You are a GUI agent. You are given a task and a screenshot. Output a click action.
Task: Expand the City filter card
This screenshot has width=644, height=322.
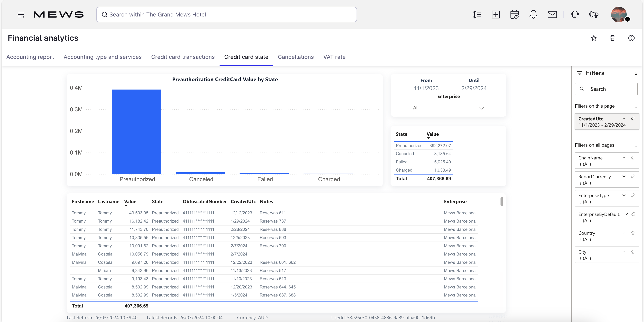624,252
